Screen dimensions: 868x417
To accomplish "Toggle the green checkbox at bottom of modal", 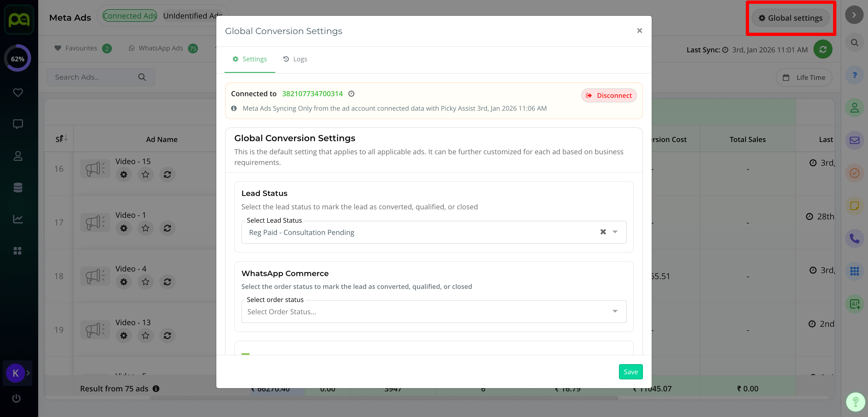I will (245, 354).
